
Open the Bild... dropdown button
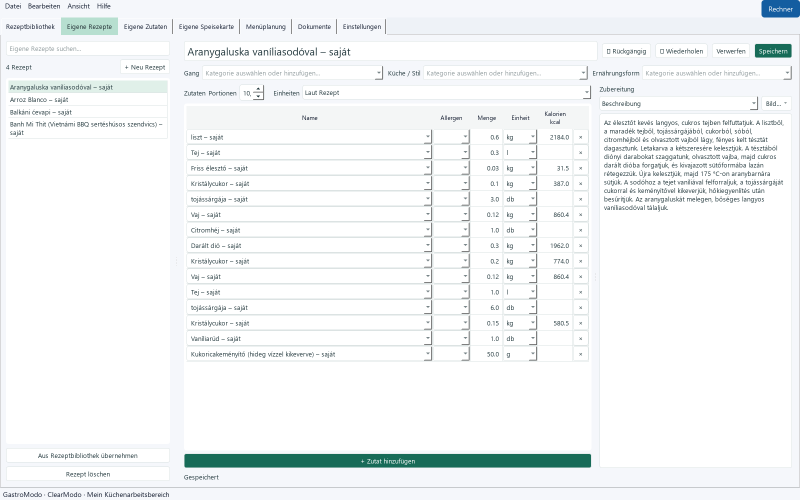click(x=776, y=104)
